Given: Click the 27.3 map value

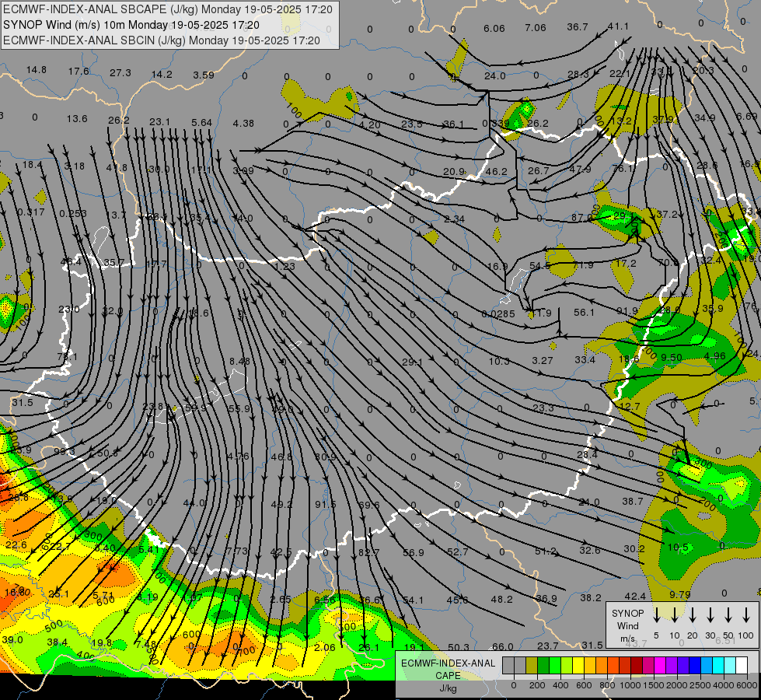Looking at the screenshot, I should click(x=120, y=73).
